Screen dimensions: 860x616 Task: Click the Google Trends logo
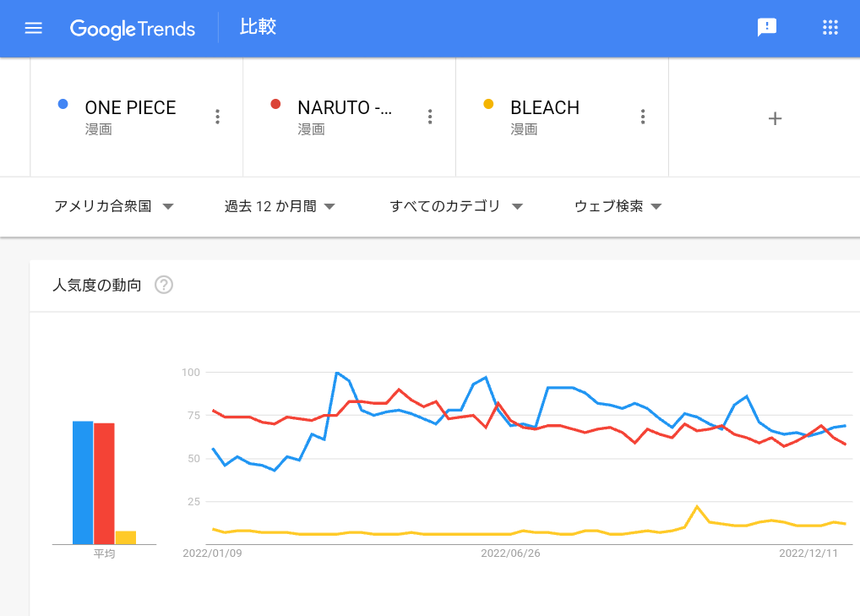133,29
